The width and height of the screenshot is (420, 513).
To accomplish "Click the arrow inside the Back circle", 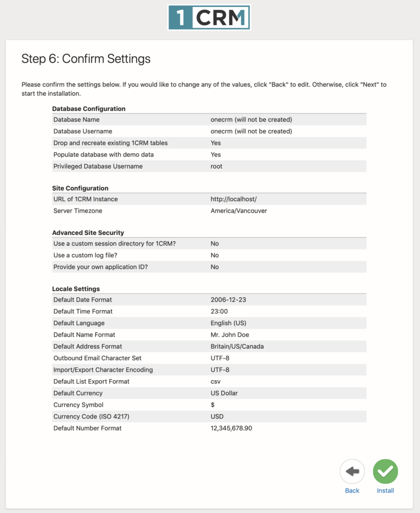I will [352, 471].
